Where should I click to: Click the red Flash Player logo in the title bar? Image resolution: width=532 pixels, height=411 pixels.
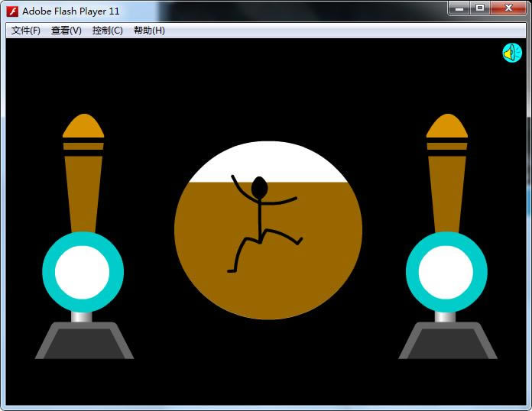(13, 11)
